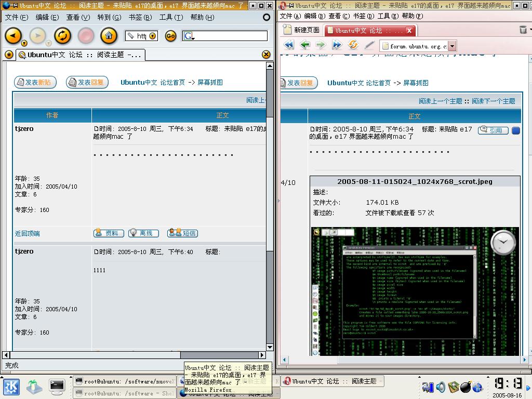Open 工具 (T) menu in Firefox
This screenshot has width=532, height=399.
tap(171, 17)
